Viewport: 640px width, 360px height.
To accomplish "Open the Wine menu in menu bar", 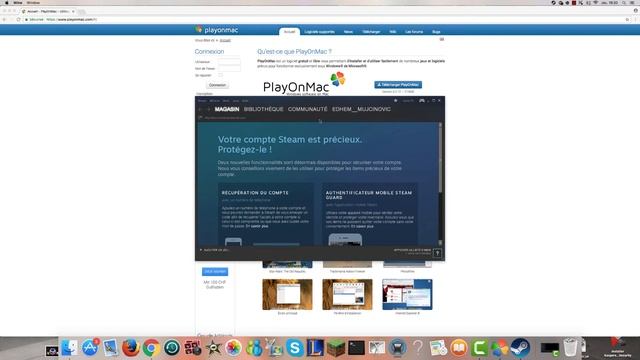I will 18,2.
